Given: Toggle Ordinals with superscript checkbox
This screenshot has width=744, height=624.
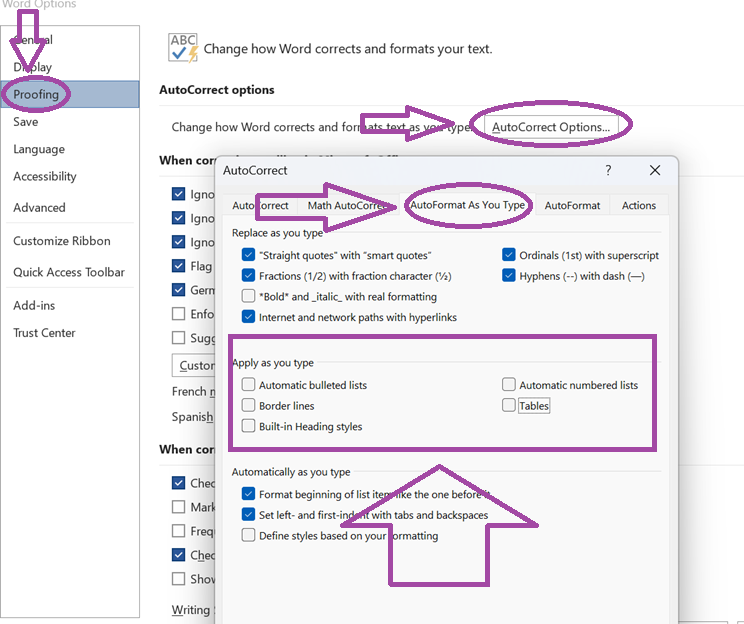Looking at the screenshot, I should point(509,255).
